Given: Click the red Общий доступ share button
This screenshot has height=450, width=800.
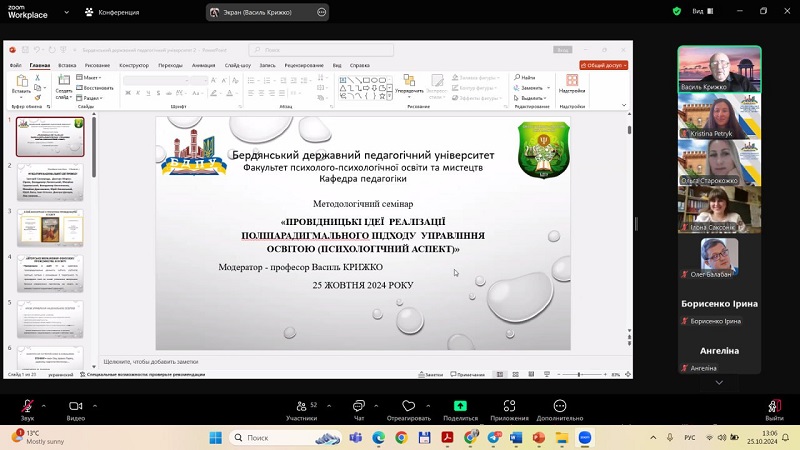Looking at the screenshot, I should 604,65.
